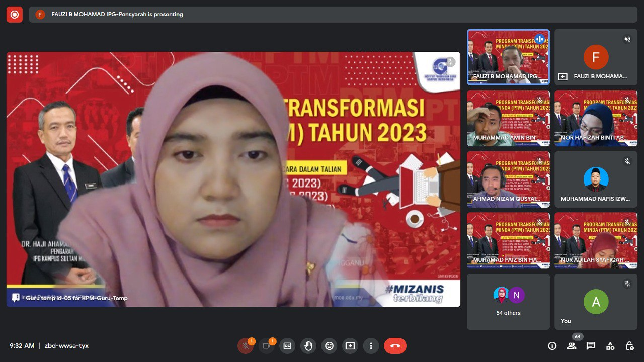Viewport: 644px width, 362px height.
Task: Click the microphone warning badge
Action: coord(252,341)
